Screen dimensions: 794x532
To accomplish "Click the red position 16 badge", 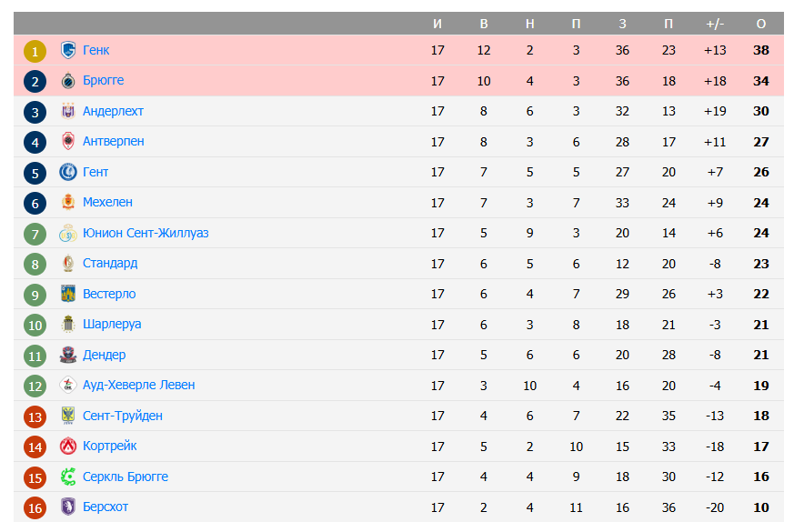I will click(x=35, y=507).
